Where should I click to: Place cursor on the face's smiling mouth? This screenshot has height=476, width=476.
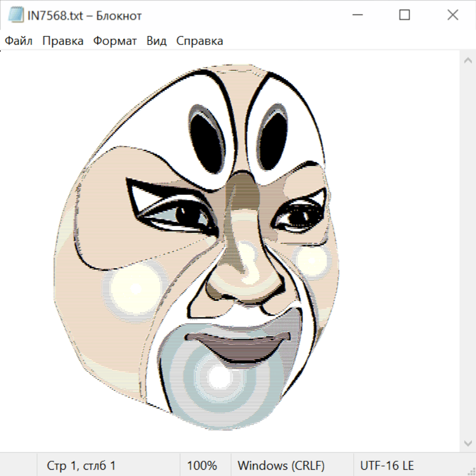[238, 345]
